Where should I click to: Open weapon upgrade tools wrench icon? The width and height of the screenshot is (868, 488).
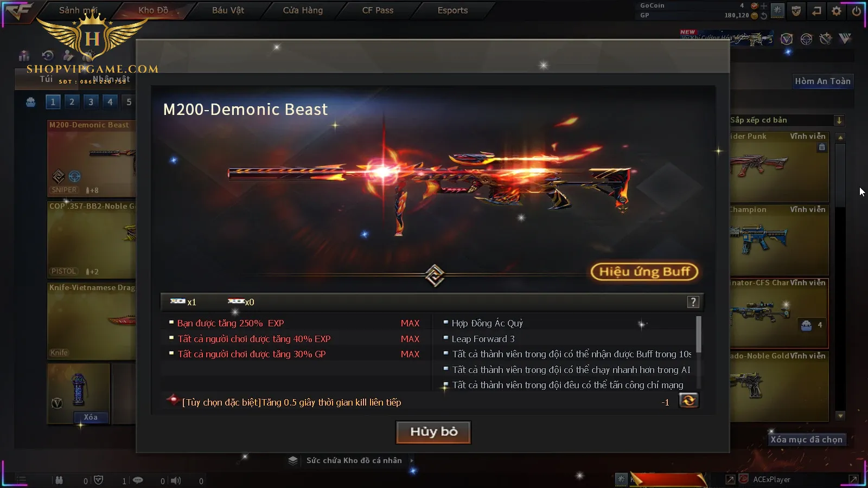coord(826,38)
